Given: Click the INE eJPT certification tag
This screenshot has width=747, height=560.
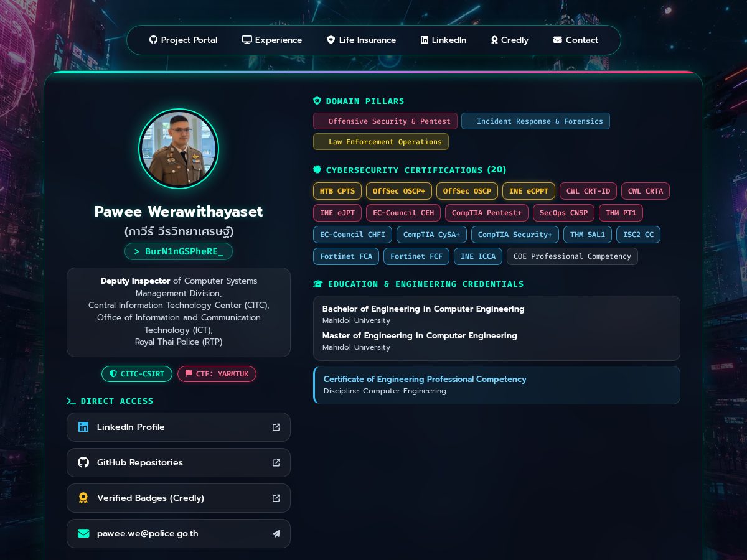Looking at the screenshot, I should [x=337, y=213].
